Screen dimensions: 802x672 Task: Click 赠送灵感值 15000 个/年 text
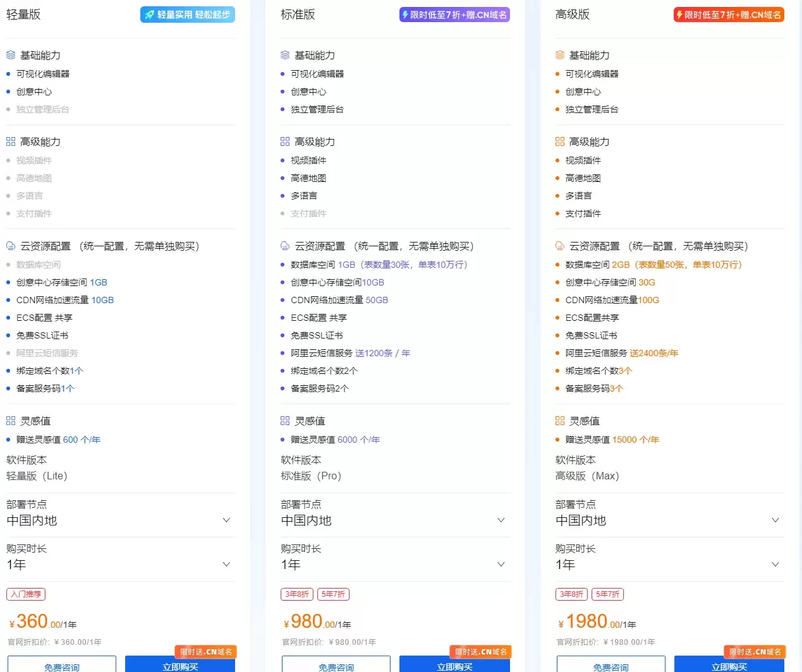(612, 440)
